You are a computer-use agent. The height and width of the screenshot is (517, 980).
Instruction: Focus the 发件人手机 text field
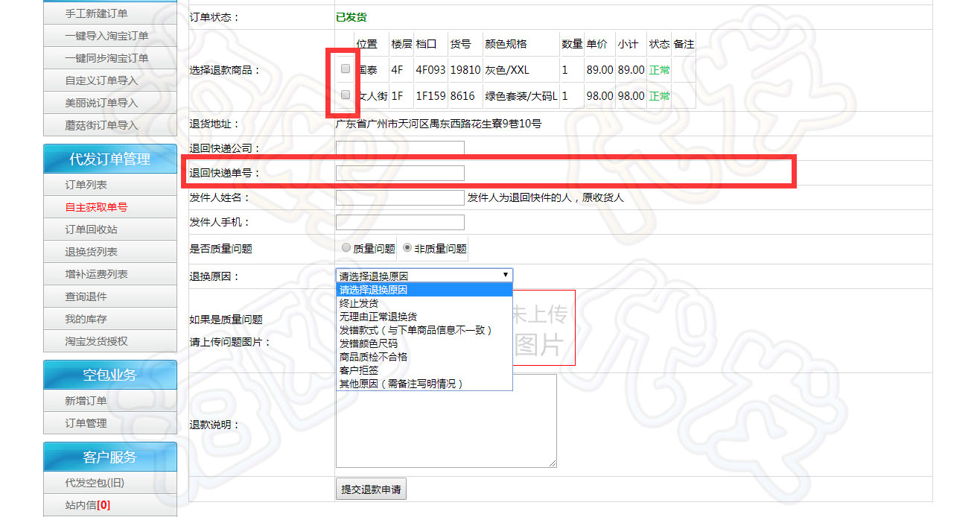coord(400,222)
